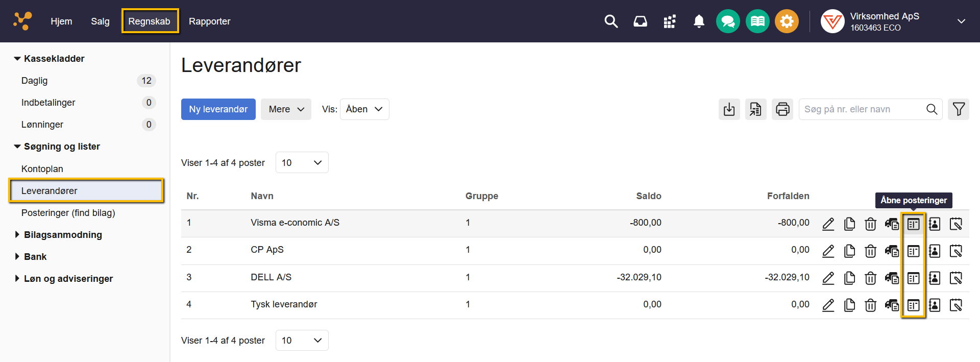Open the green chat bubble icon
Image resolution: width=980 pixels, height=362 pixels.
click(x=728, y=21)
